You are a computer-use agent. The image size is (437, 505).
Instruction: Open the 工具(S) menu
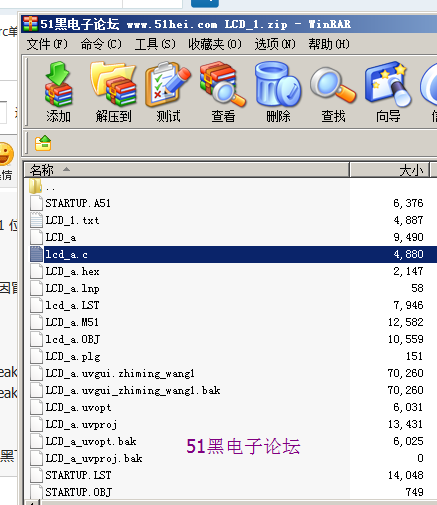[155, 44]
